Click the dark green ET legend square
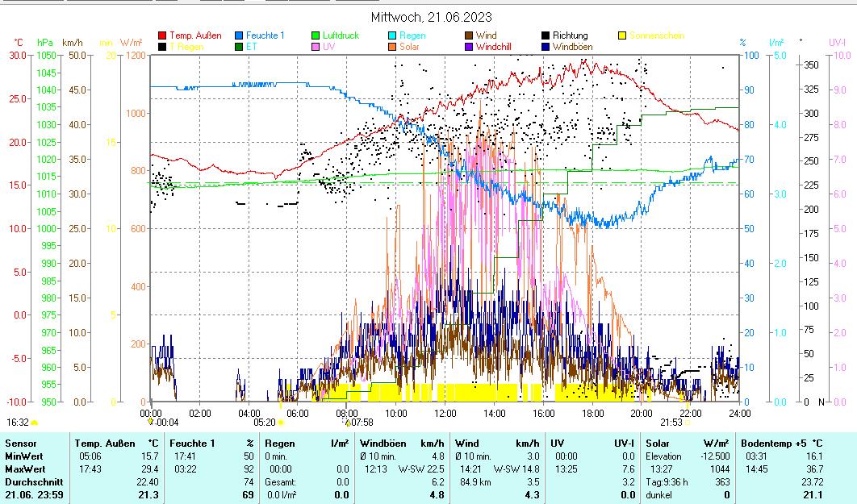This screenshot has height=504, width=857. (240, 47)
